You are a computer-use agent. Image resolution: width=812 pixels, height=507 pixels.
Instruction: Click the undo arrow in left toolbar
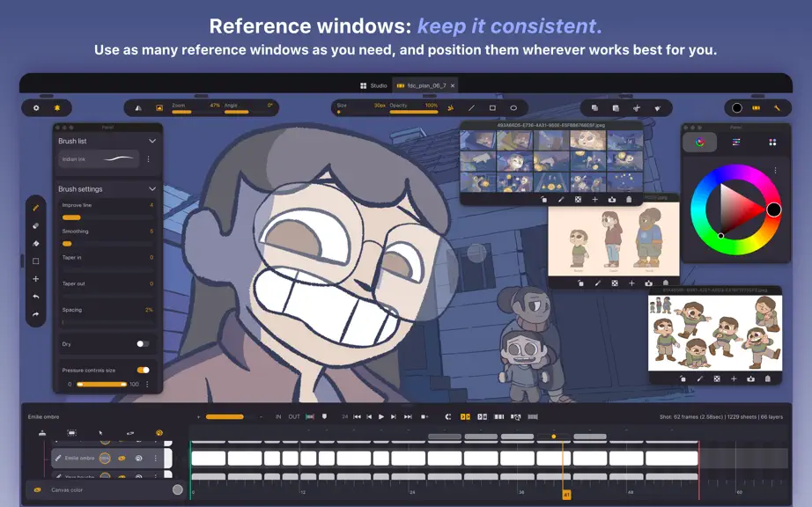36,297
